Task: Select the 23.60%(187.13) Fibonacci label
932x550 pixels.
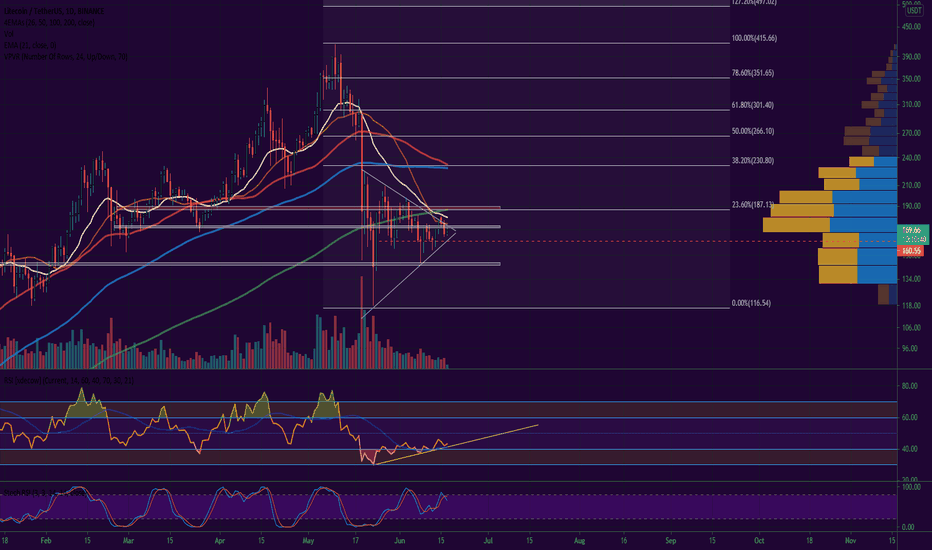Action: [x=752, y=205]
